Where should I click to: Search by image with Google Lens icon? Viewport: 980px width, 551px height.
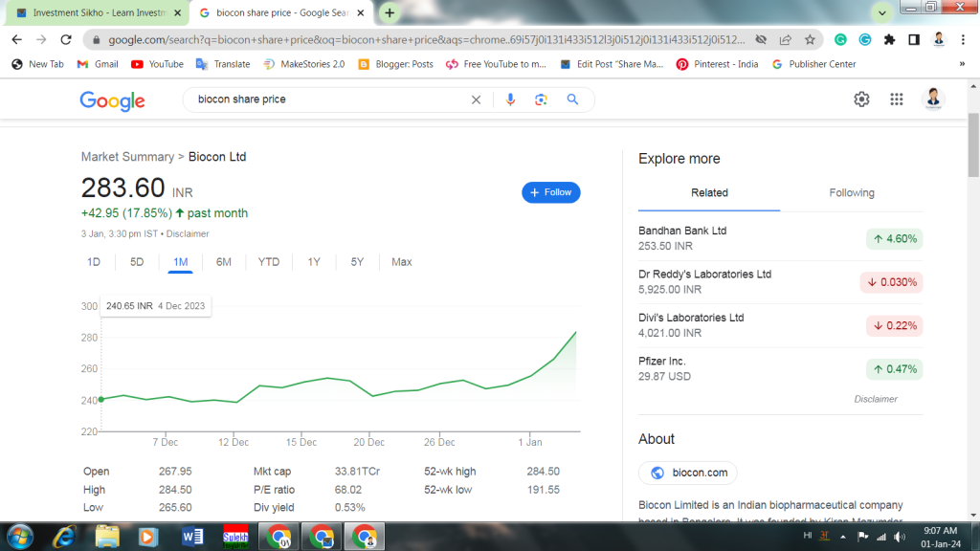[542, 99]
